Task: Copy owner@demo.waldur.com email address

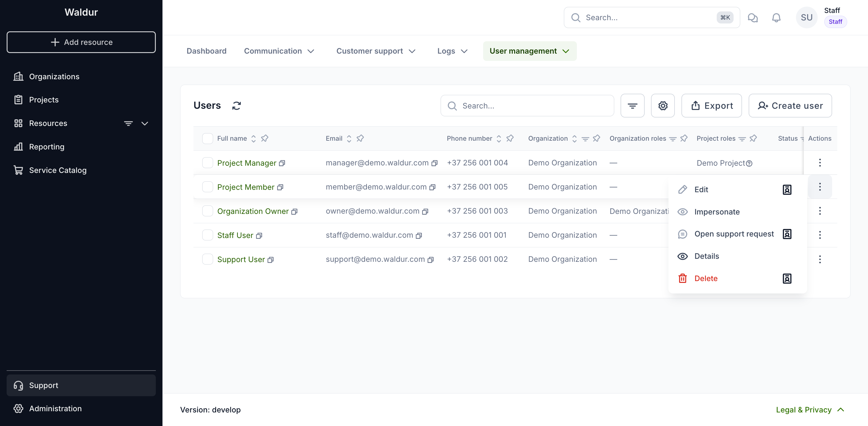Action: coord(425,211)
